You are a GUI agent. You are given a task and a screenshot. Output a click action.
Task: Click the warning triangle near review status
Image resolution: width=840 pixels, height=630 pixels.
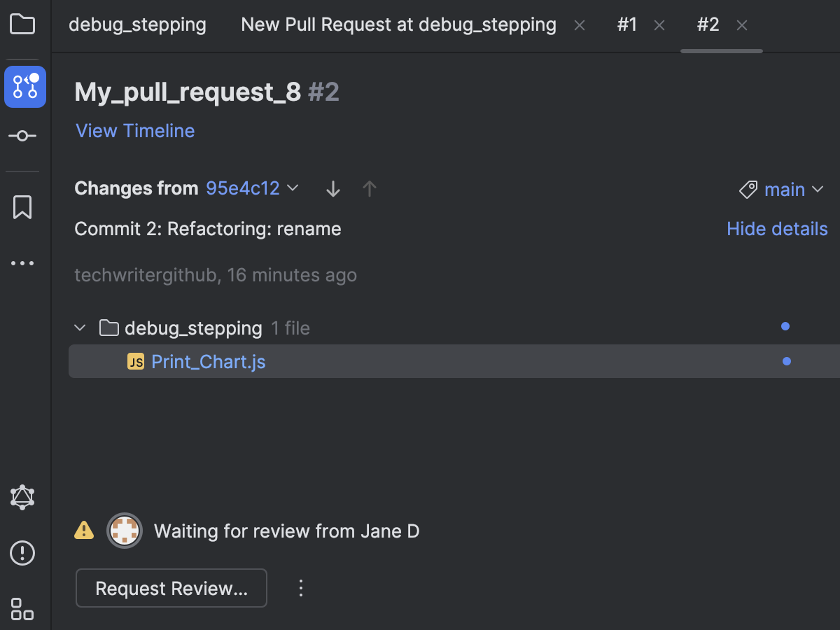pyautogui.click(x=83, y=531)
